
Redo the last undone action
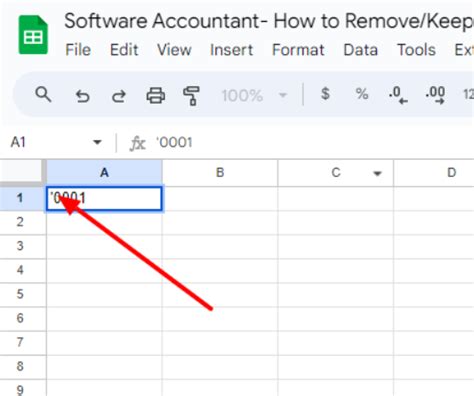click(x=119, y=96)
